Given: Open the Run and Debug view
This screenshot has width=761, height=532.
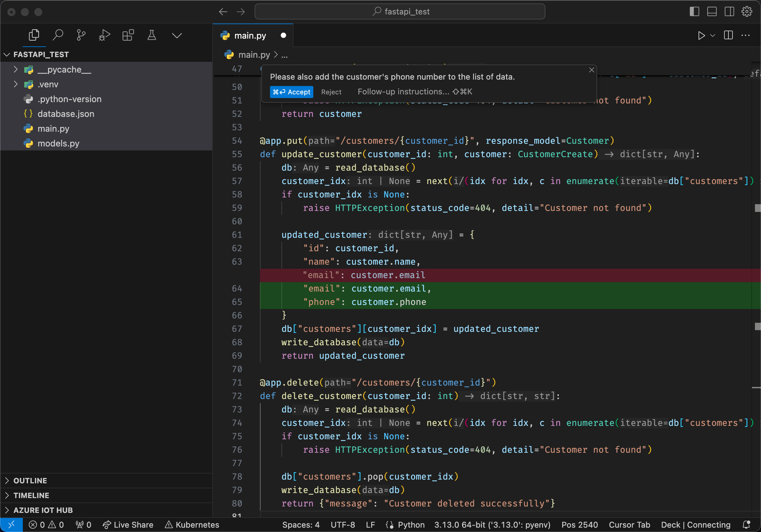Looking at the screenshot, I should 104,35.
